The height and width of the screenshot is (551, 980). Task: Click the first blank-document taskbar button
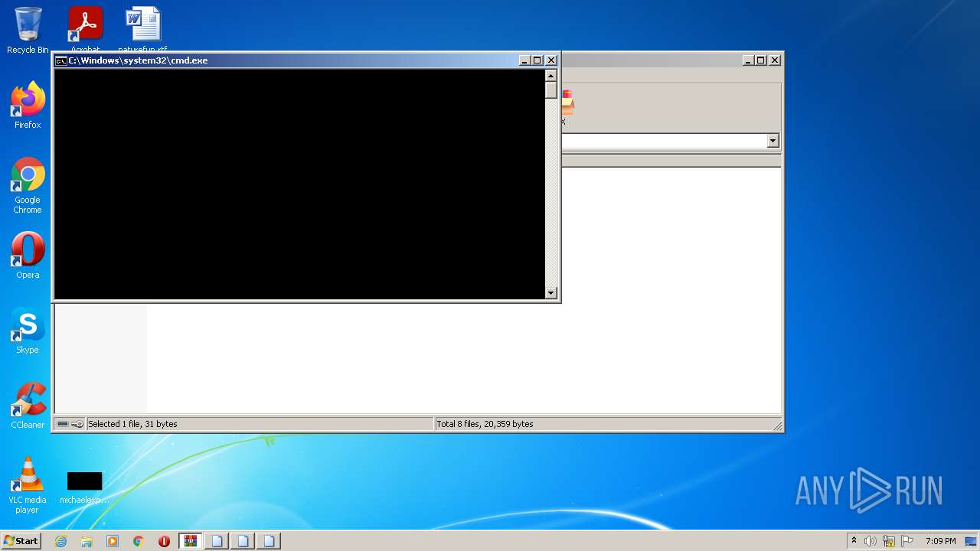pos(217,541)
